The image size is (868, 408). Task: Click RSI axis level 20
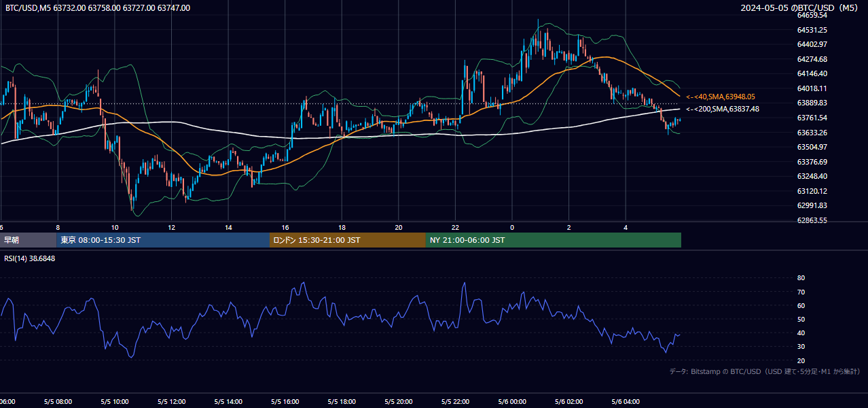click(801, 360)
